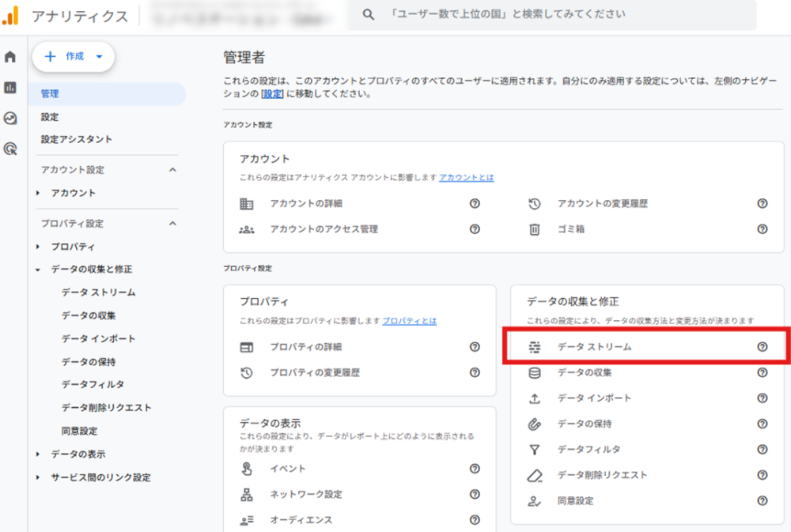Click the アカウントの変更履歴 history icon

[x=535, y=204]
